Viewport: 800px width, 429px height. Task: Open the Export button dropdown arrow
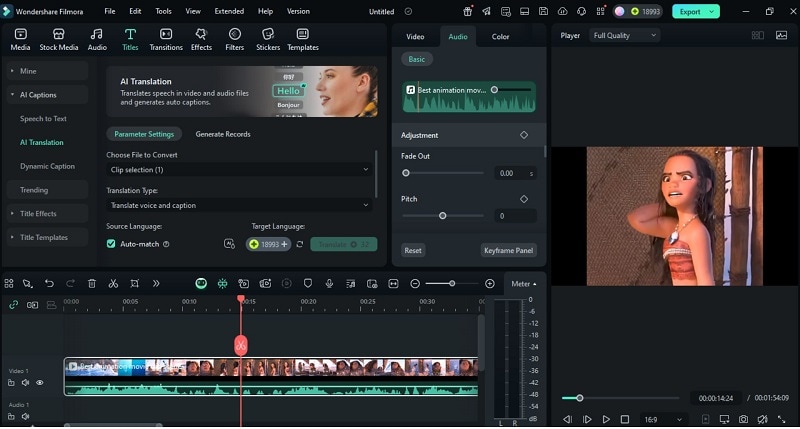tap(712, 11)
